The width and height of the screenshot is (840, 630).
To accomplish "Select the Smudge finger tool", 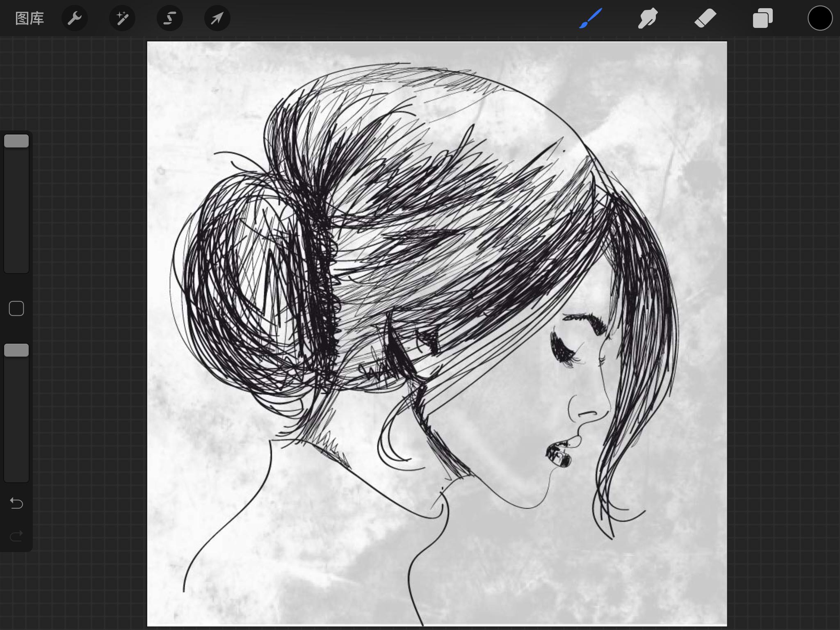I will click(x=648, y=18).
